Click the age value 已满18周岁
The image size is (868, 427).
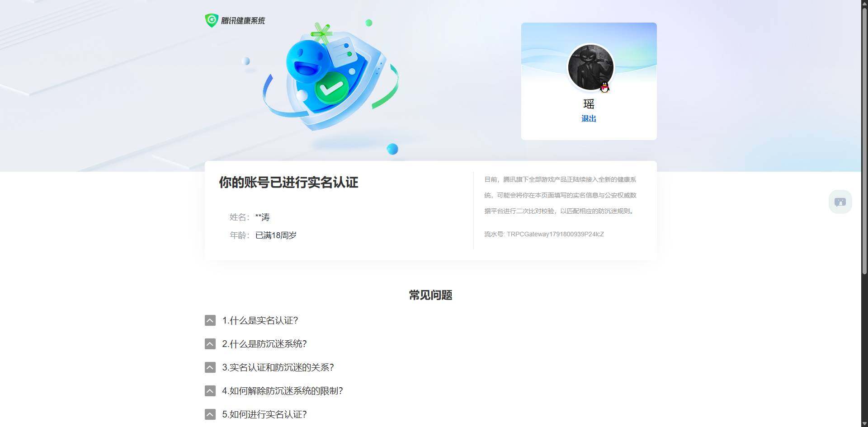click(276, 235)
